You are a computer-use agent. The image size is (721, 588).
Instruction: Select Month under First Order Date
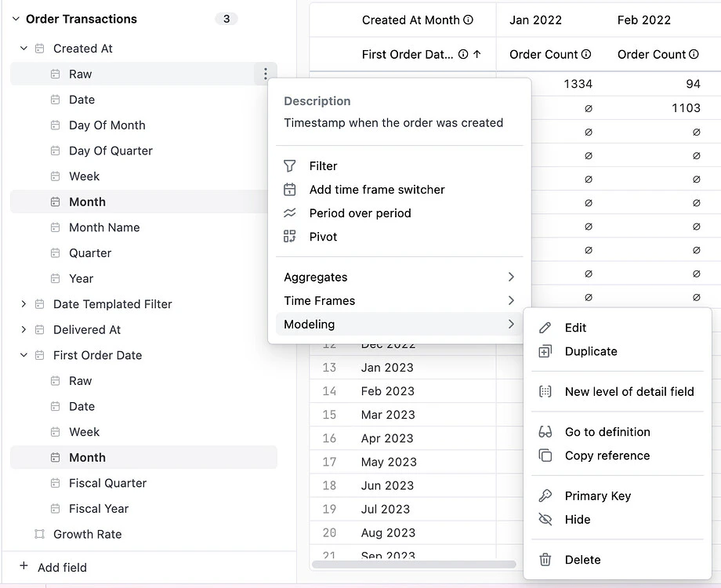point(143,457)
